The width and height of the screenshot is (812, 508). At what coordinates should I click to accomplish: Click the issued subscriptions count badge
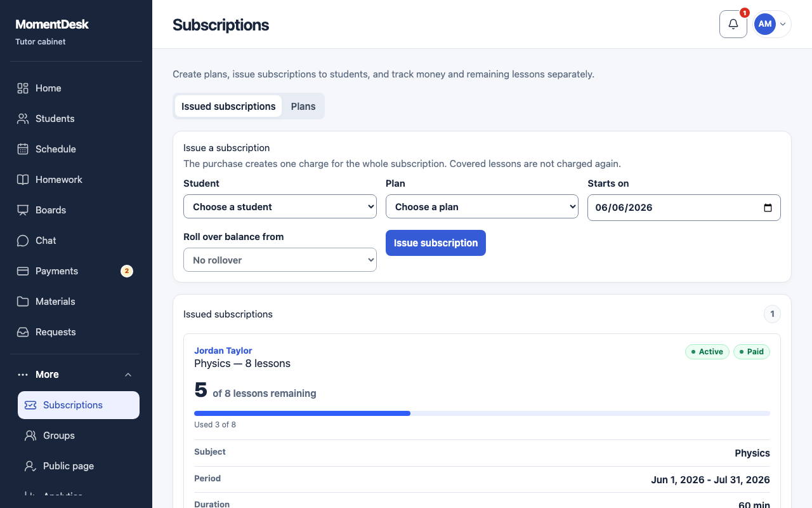click(x=772, y=314)
